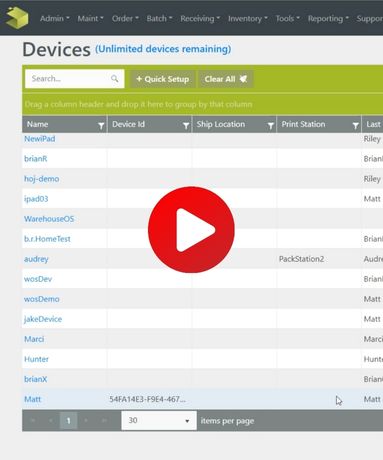Click the Clear All button
Viewport: 383px width, 460px height.
click(x=226, y=79)
